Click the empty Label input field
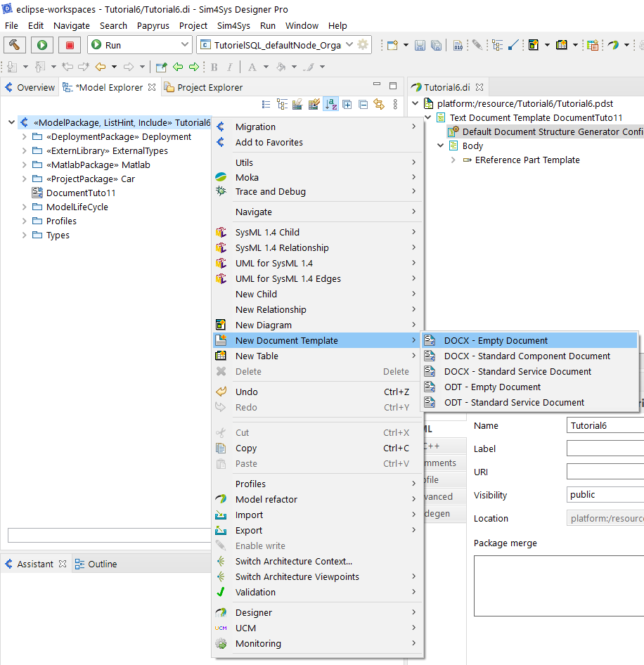This screenshot has height=665, width=644. 605,448
